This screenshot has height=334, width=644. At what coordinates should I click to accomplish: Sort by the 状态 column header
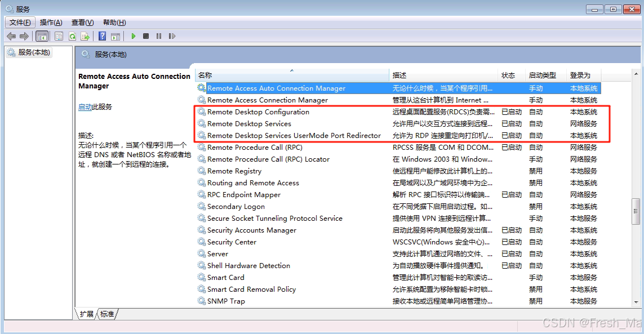(512, 75)
